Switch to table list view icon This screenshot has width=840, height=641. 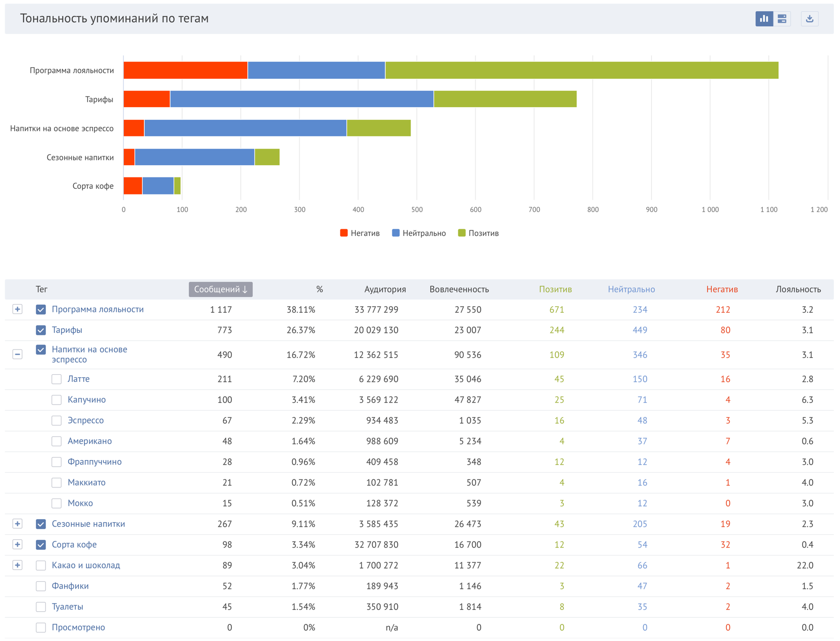tap(782, 19)
